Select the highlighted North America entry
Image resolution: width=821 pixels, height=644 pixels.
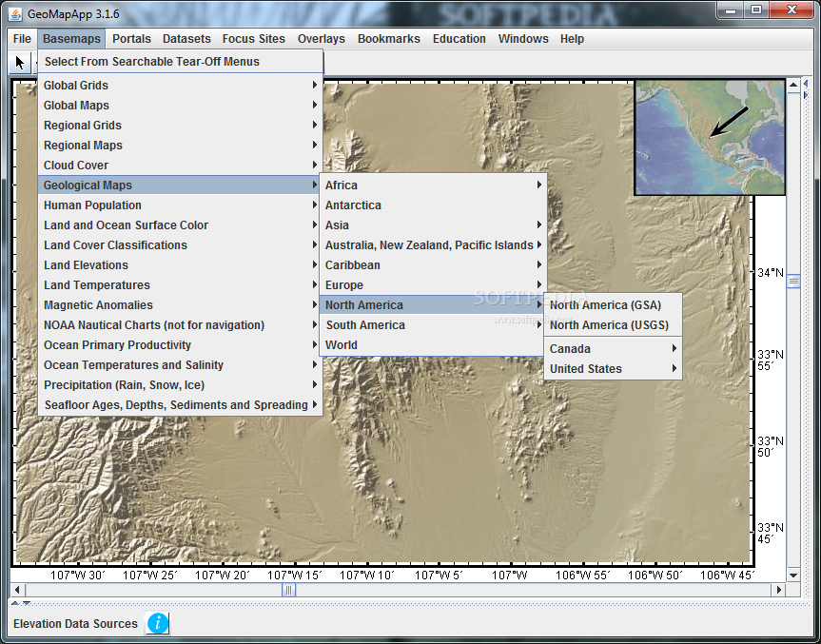point(433,304)
